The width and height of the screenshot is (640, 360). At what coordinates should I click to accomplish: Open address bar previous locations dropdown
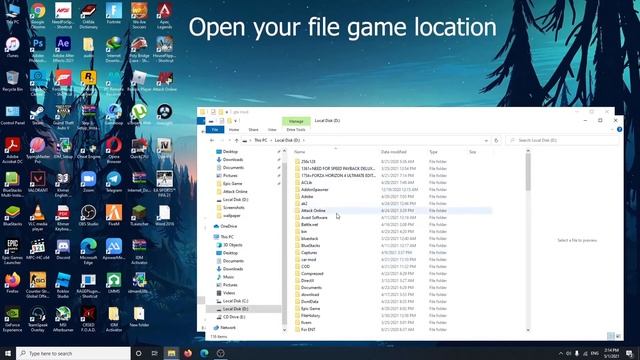point(486,140)
